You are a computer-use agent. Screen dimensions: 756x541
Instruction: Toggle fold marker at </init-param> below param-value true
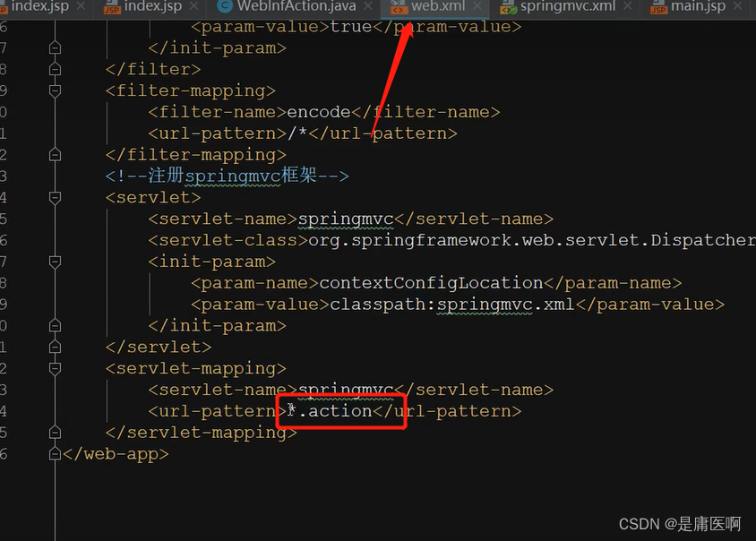55,48
